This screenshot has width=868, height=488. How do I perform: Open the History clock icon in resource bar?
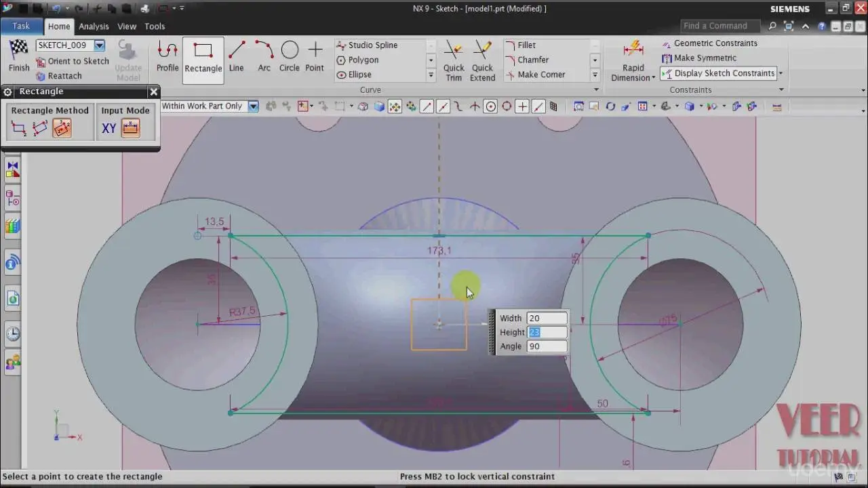coord(12,333)
